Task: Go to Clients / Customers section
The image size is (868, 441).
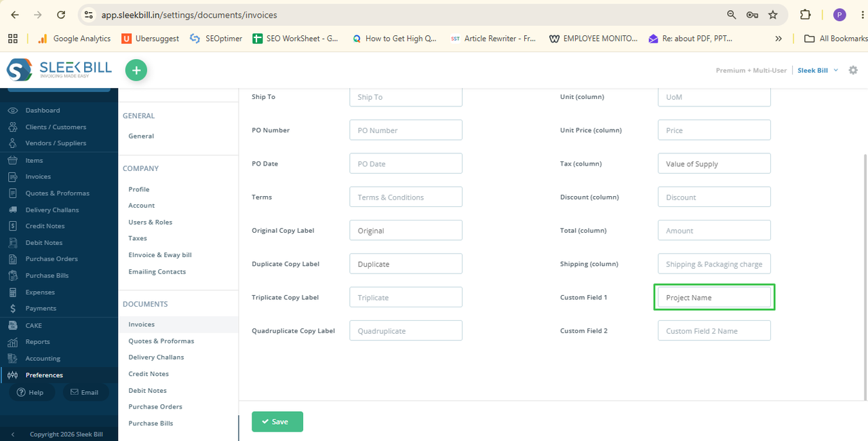Action: point(56,127)
